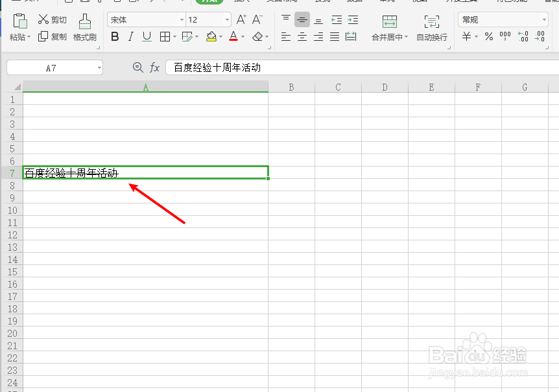Increase font size with A+ icon
The width and height of the screenshot is (559, 392).
241,19
